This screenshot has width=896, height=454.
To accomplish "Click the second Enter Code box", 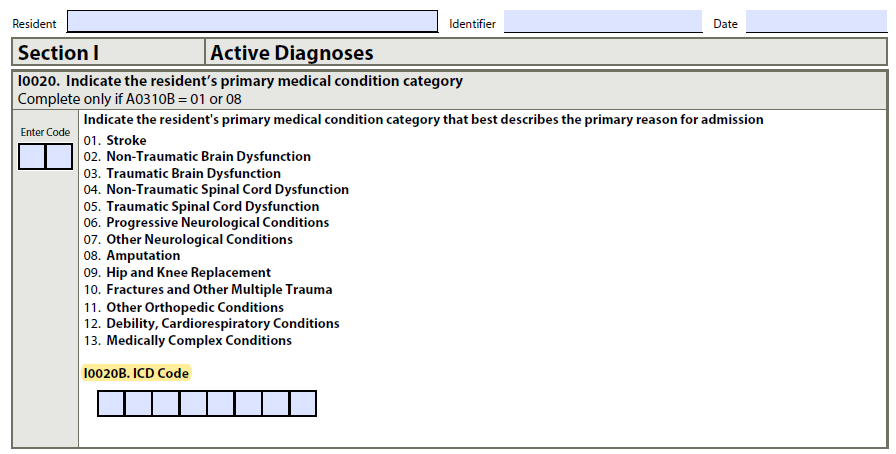I will [x=59, y=157].
